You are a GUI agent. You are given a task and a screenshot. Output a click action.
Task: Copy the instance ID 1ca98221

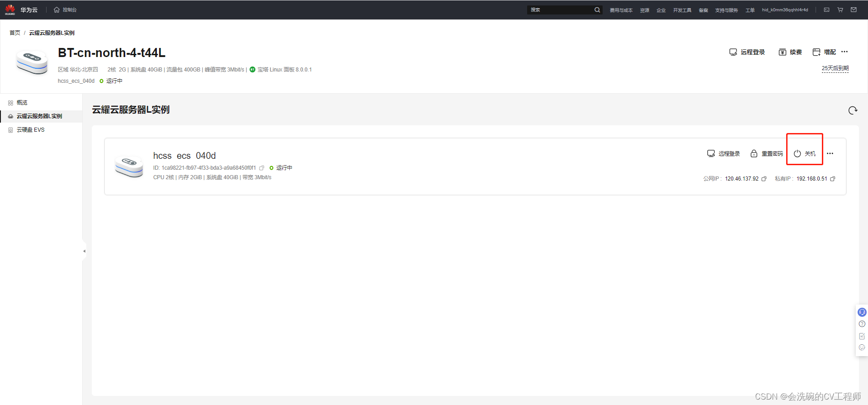tap(261, 168)
